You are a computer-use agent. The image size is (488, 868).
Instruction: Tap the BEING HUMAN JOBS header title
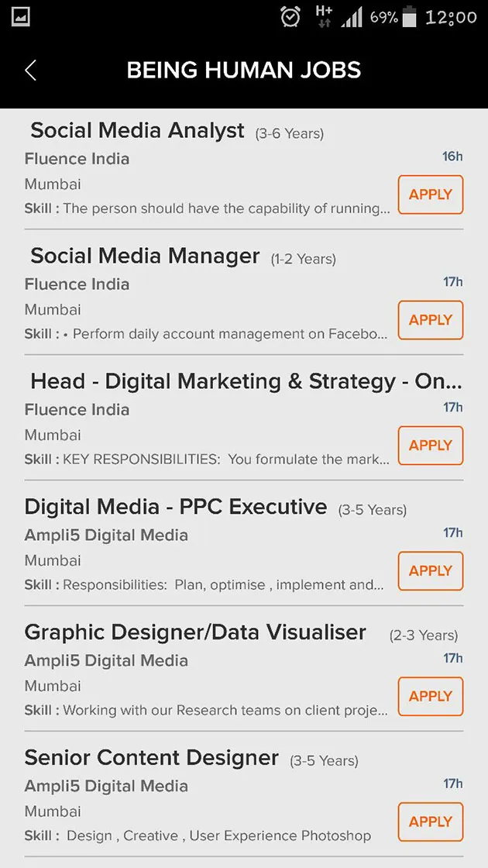(244, 71)
